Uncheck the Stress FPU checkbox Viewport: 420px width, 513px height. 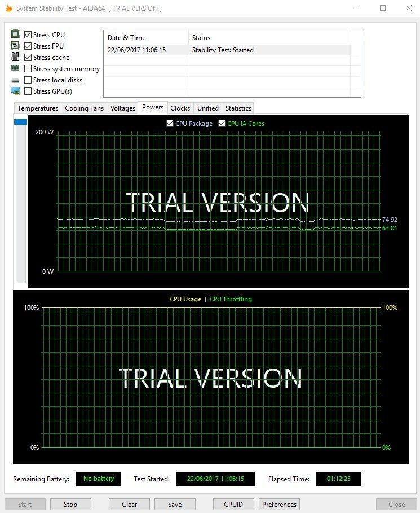28,46
